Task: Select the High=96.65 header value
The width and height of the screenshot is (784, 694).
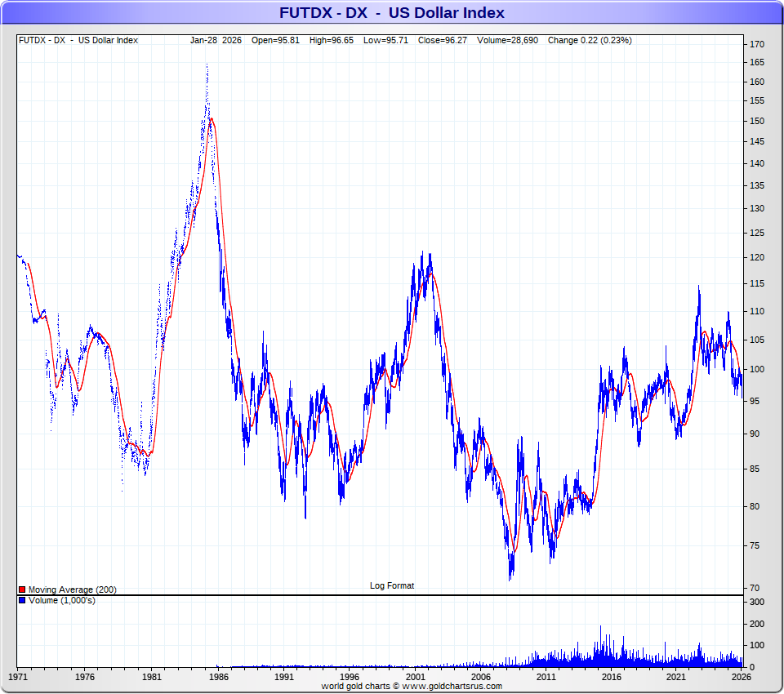Action: [331, 40]
